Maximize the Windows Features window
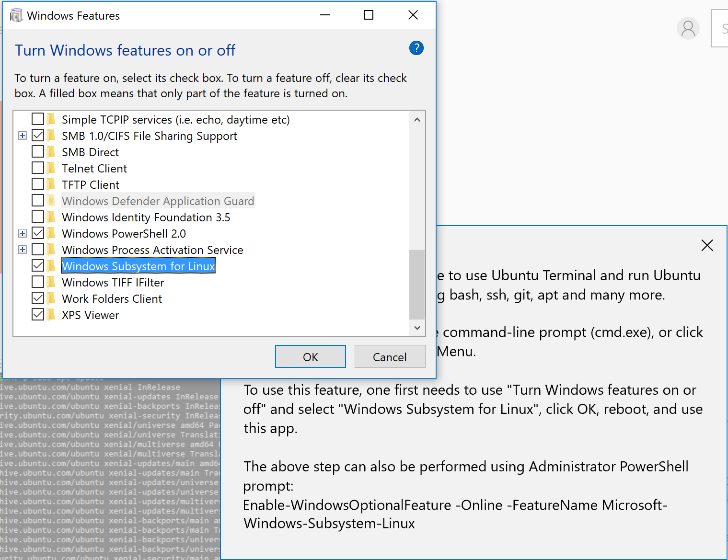The width and height of the screenshot is (728, 560). tap(369, 15)
